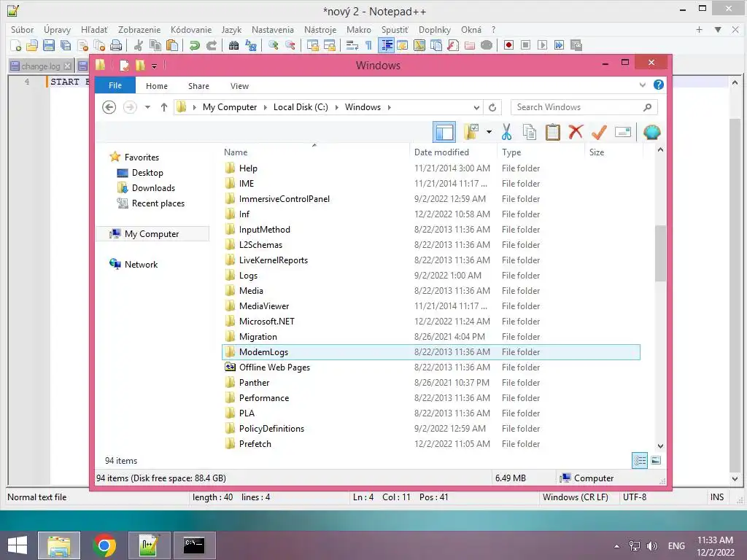Click the Undo icon in Notepad++ toolbar
Image resolution: width=747 pixels, height=560 pixels.
[x=194, y=45]
